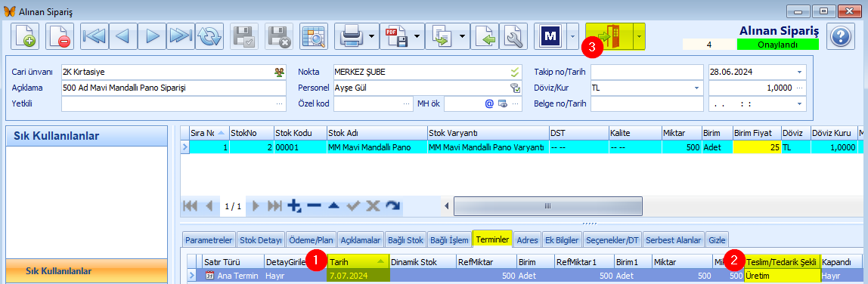868x284 pixels.
Task: Select the Adres tab
Action: point(527,239)
